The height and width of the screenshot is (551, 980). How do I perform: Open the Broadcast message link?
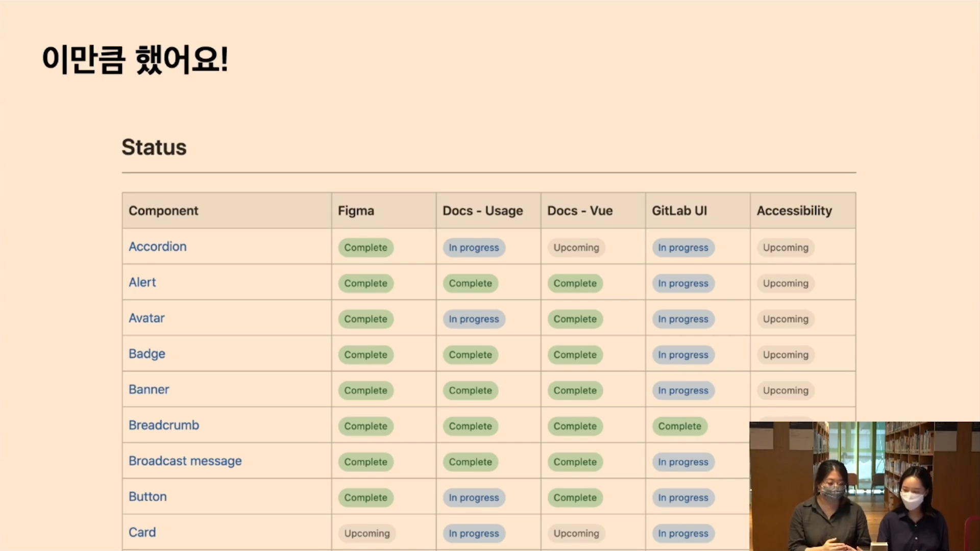[x=185, y=461]
